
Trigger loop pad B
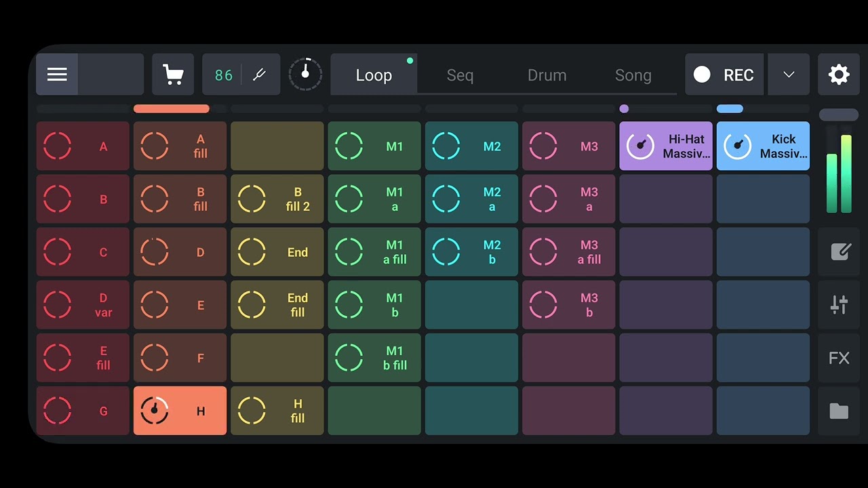[83, 199]
